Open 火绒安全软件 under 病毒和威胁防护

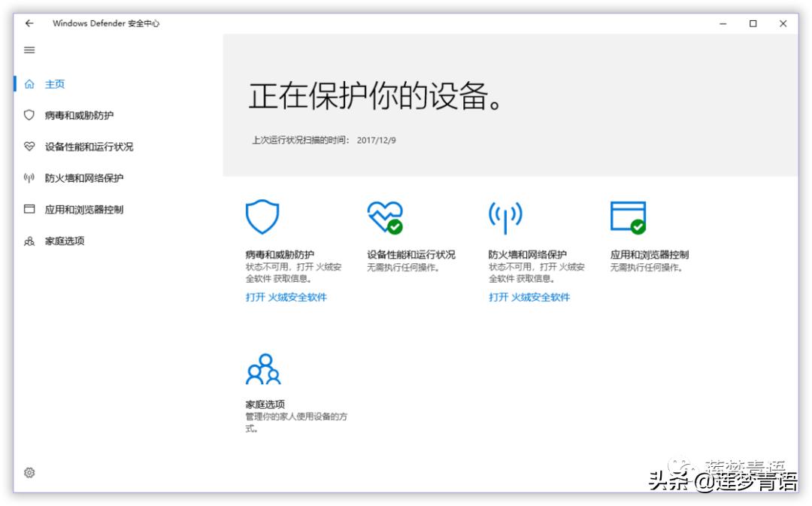(x=288, y=297)
